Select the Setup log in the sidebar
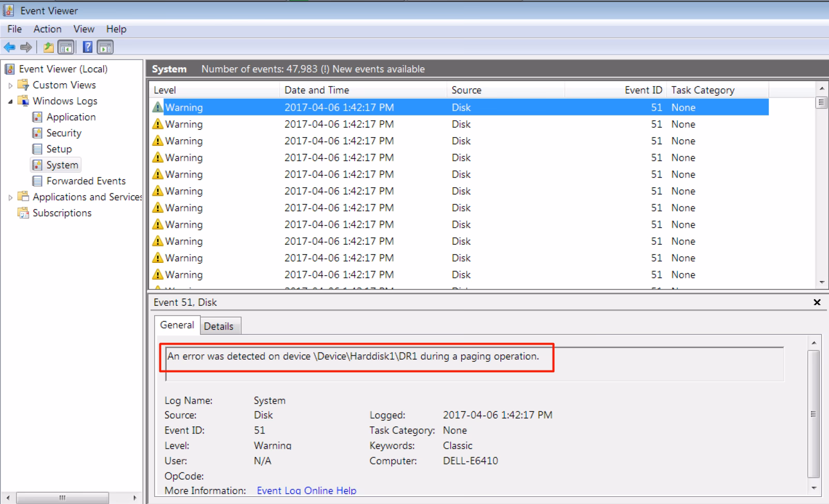 tap(58, 149)
